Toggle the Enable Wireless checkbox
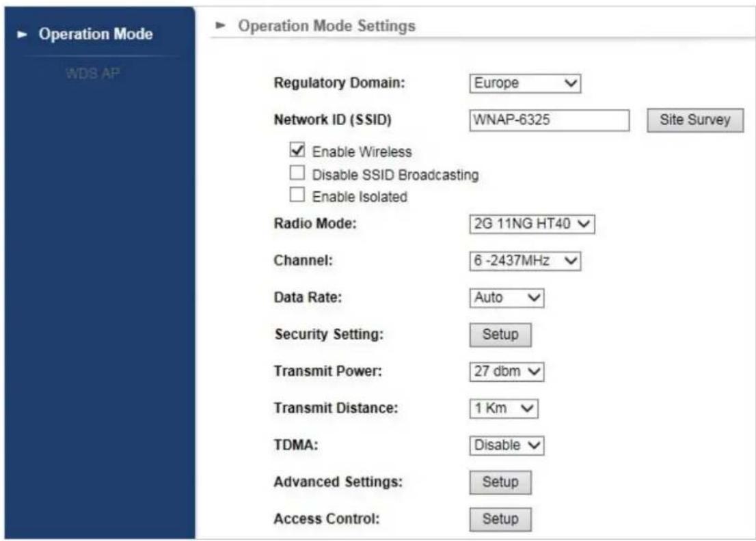The height and width of the screenshot is (541, 756). [x=297, y=150]
